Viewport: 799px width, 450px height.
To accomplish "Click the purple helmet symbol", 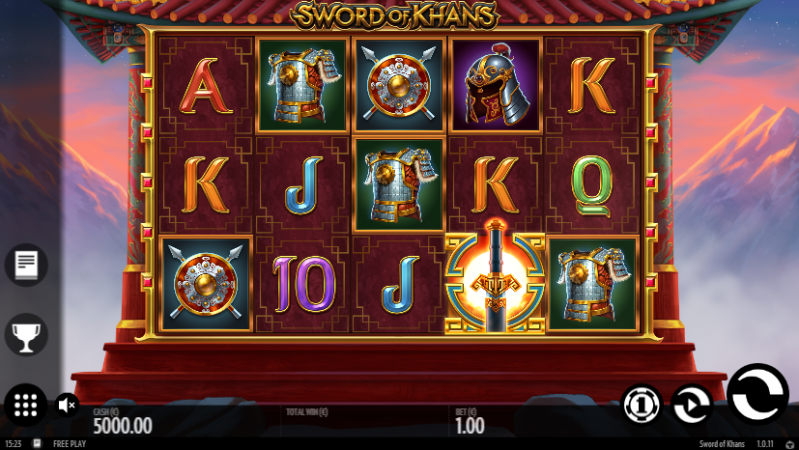I will (495, 85).
